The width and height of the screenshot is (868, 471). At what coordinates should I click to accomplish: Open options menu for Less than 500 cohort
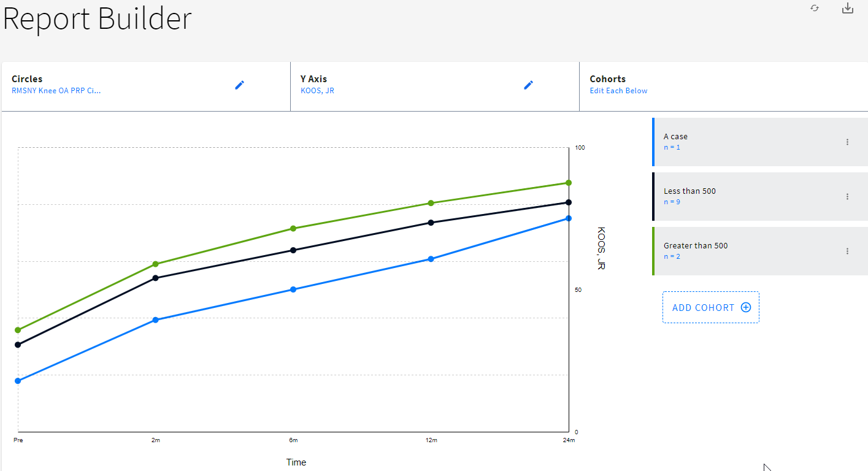point(847,196)
